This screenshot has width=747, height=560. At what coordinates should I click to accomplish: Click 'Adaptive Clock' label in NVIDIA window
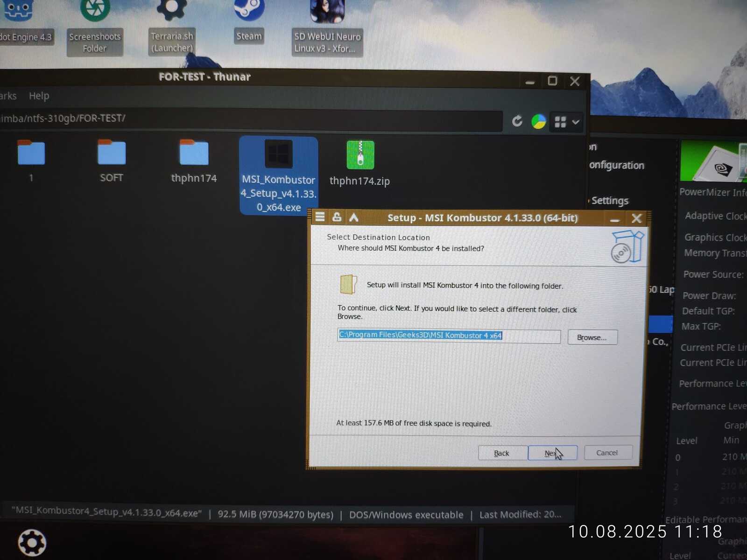[716, 216]
